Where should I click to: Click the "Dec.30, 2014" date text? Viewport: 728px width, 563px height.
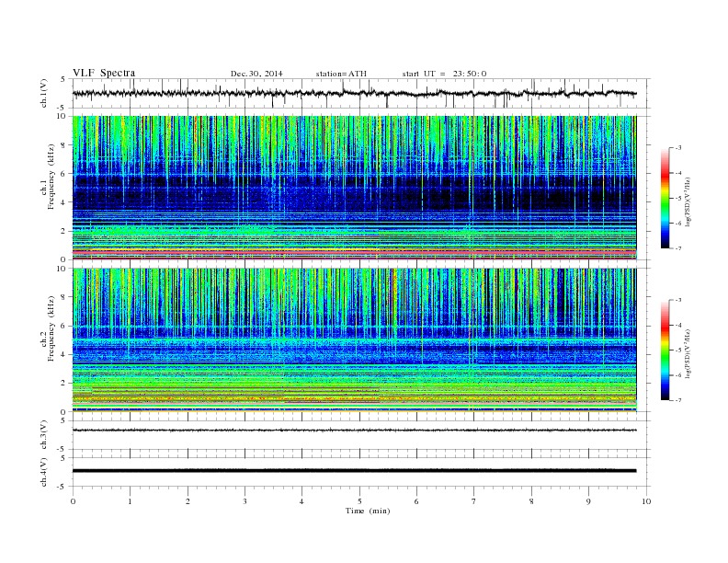point(256,74)
